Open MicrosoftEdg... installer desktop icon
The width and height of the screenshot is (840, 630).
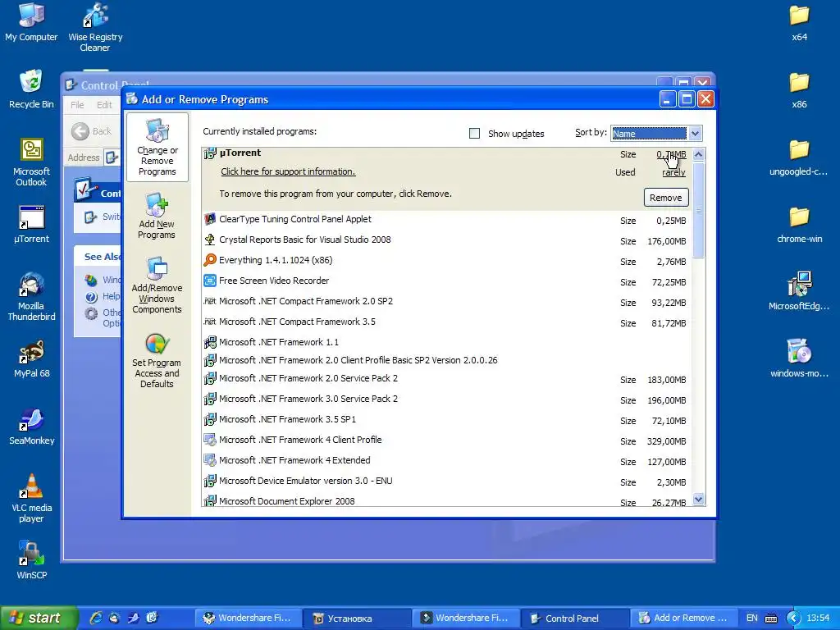(799, 291)
